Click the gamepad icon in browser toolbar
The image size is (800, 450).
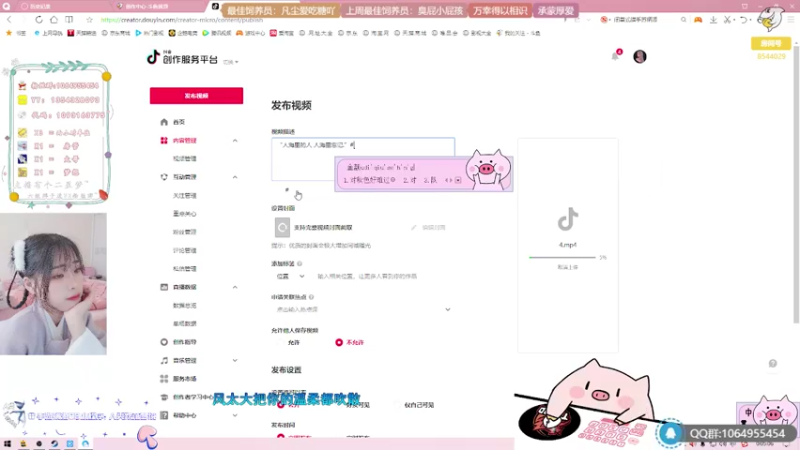coord(698,19)
